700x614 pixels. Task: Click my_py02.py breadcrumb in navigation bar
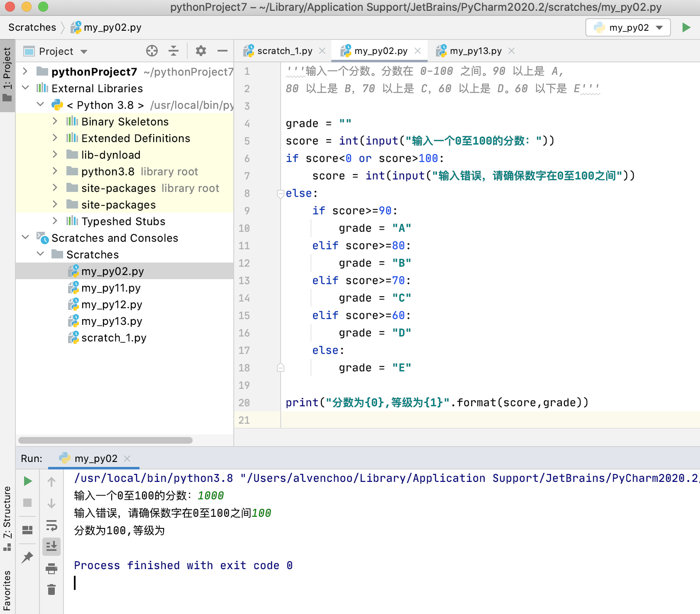pos(106,27)
